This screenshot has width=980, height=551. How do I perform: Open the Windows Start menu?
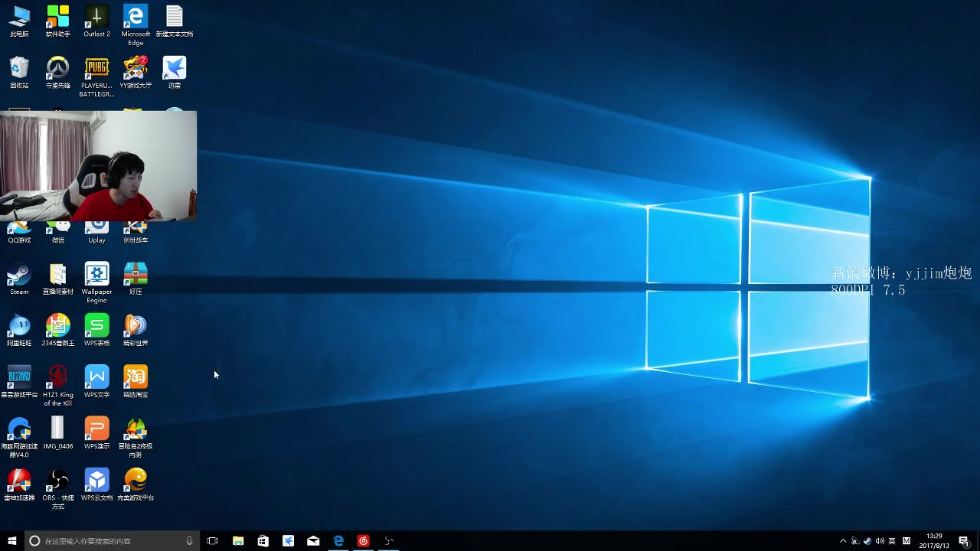(x=11, y=540)
